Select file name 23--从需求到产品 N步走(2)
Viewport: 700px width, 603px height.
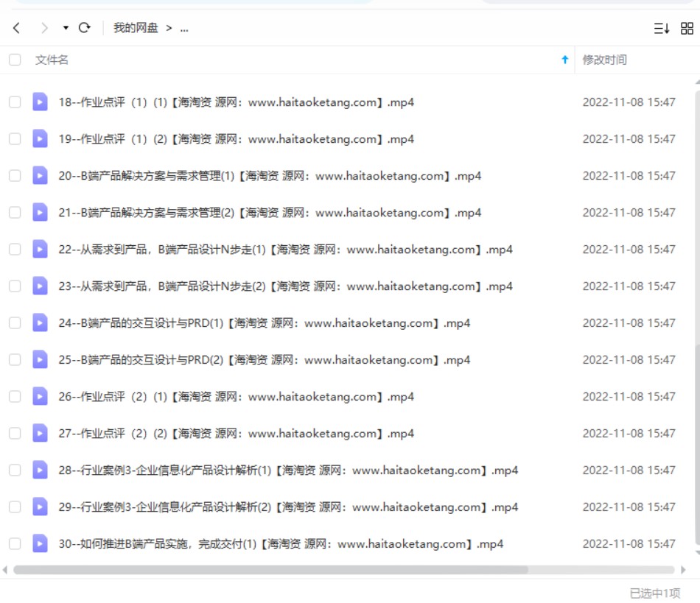click(286, 286)
